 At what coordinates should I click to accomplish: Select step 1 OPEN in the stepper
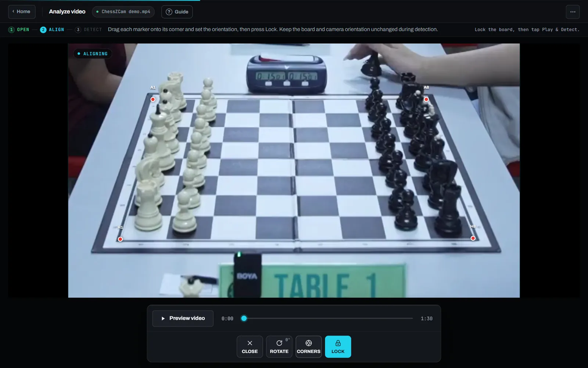click(x=19, y=29)
